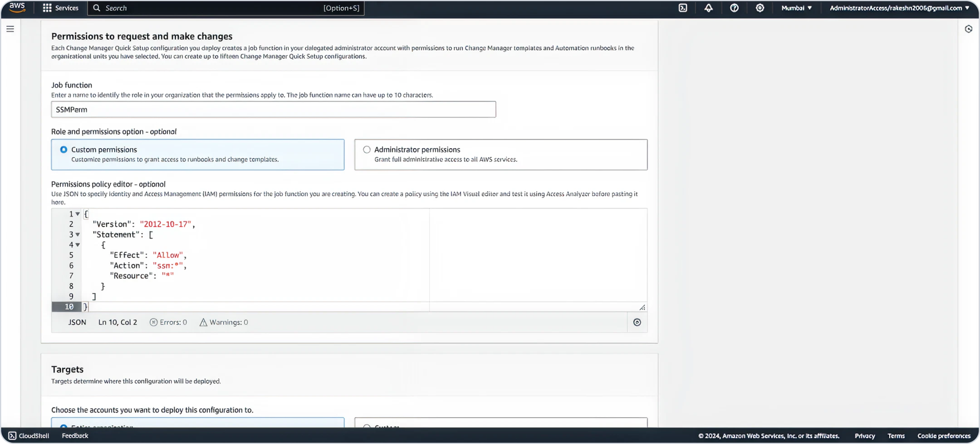Open the notifications bell
This screenshot has height=444, width=980.
tap(708, 8)
